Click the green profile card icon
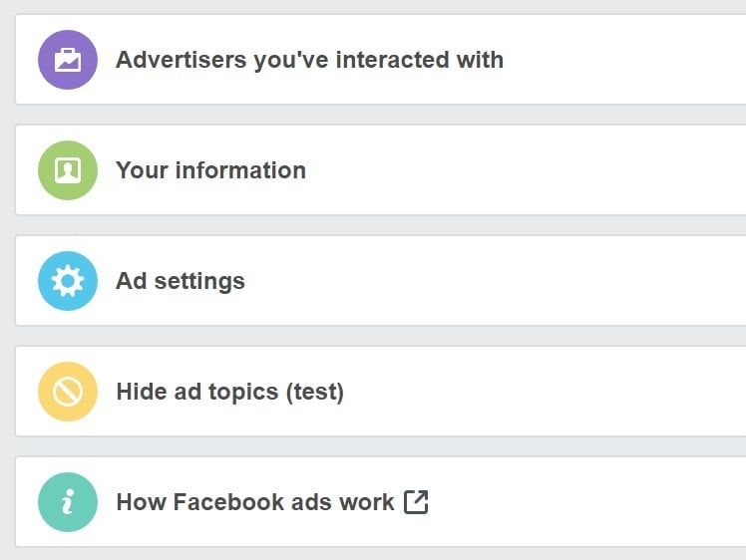This screenshot has width=746, height=560. [68, 170]
